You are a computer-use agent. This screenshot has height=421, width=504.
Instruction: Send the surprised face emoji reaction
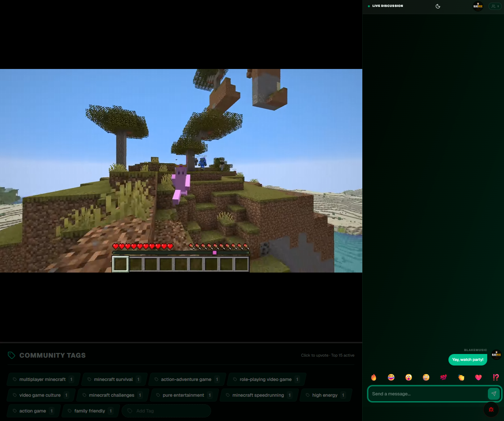[x=408, y=377]
